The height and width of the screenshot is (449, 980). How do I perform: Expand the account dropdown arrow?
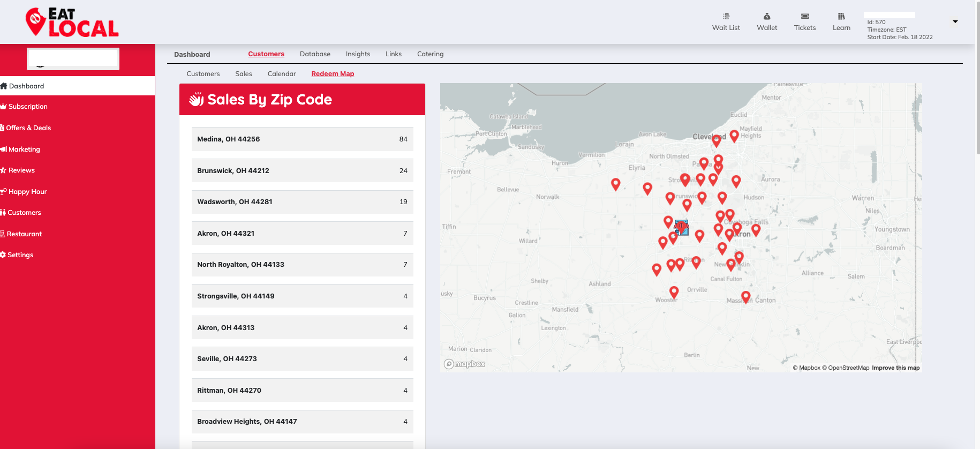coord(955,22)
